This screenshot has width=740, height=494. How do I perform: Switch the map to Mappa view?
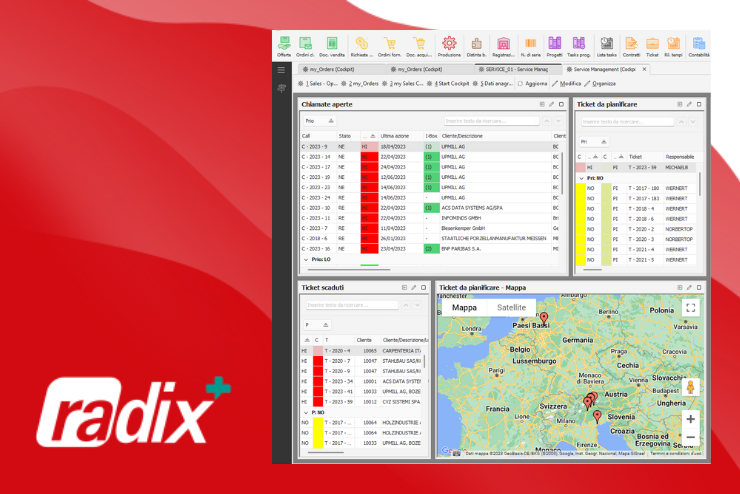(464, 308)
